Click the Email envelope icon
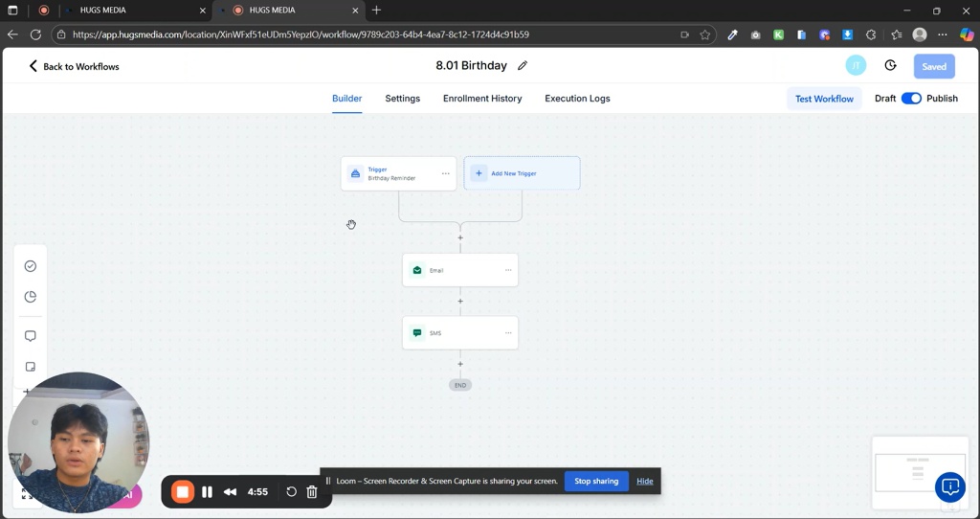Screen dimensions: 980x519 click(x=417, y=270)
